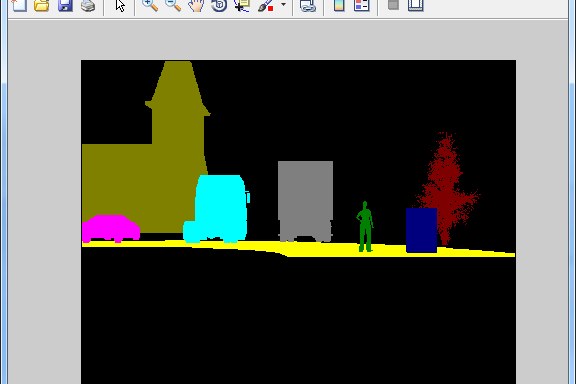Select the Edit Plot arrow tool
This screenshot has height=384, width=576.
point(120,5)
